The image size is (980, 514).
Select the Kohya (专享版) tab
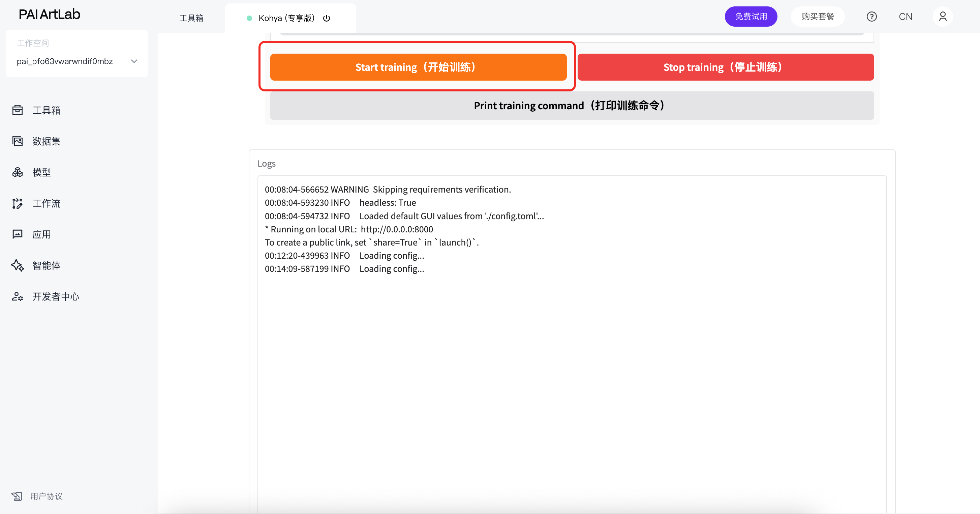click(x=286, y=18)
